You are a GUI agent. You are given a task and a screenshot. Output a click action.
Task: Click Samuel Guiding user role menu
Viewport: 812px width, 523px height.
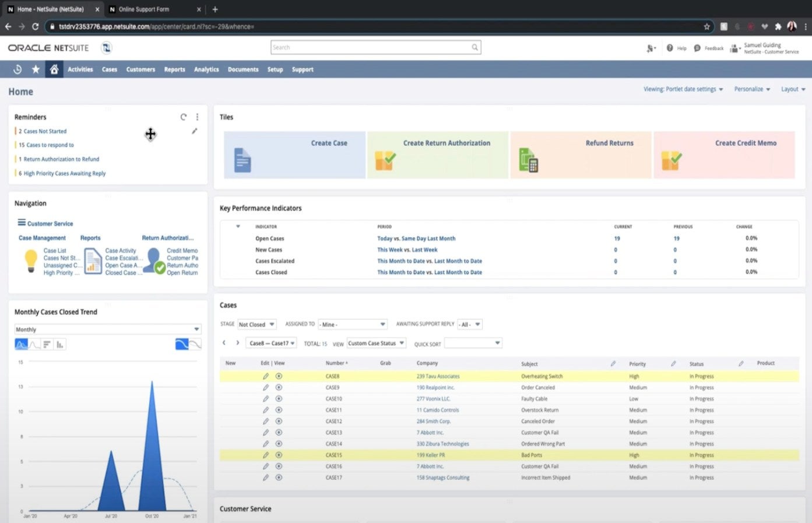click(x=765, y=48)
